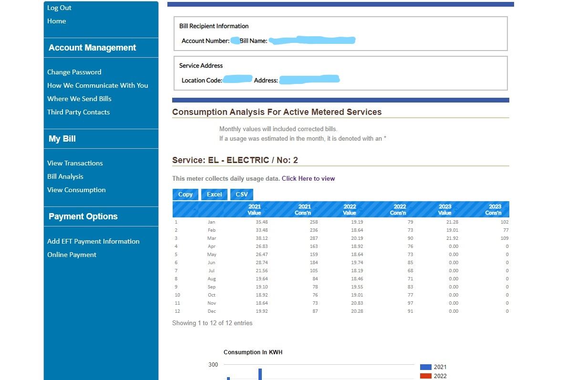Add EFT Payment Information
The width and height of the screenshot is (588, 380).
point(93,241)
